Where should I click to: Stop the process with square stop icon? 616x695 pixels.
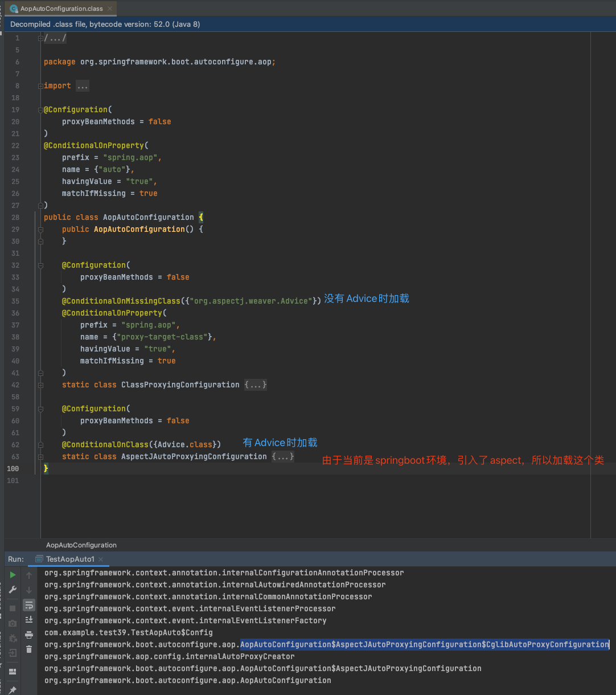pos(13,608)
